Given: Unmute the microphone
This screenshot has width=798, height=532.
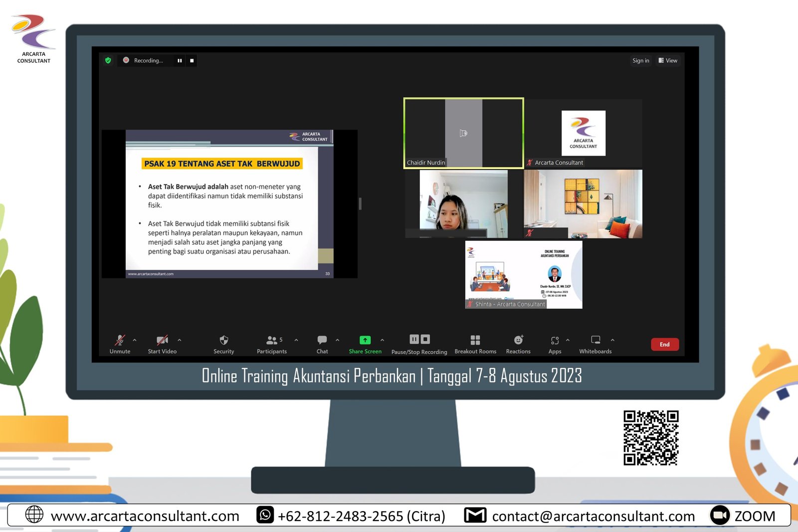Looking at the screenshot, I should coord(120,341).
